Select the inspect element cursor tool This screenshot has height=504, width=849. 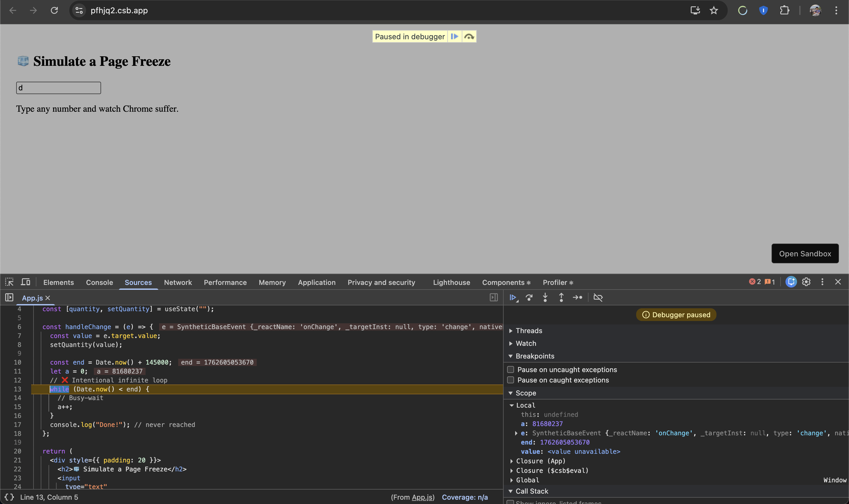click(x=9, y=282)
